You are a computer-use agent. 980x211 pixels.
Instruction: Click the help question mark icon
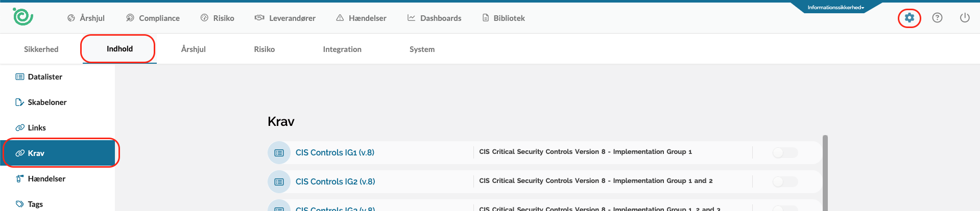click(x=937, y=18)
